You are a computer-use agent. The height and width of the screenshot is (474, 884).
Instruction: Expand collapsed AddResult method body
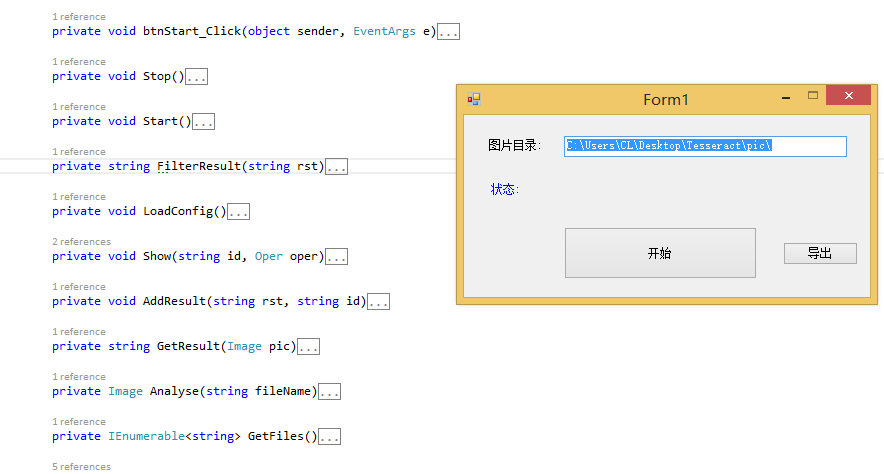[378, 302]
